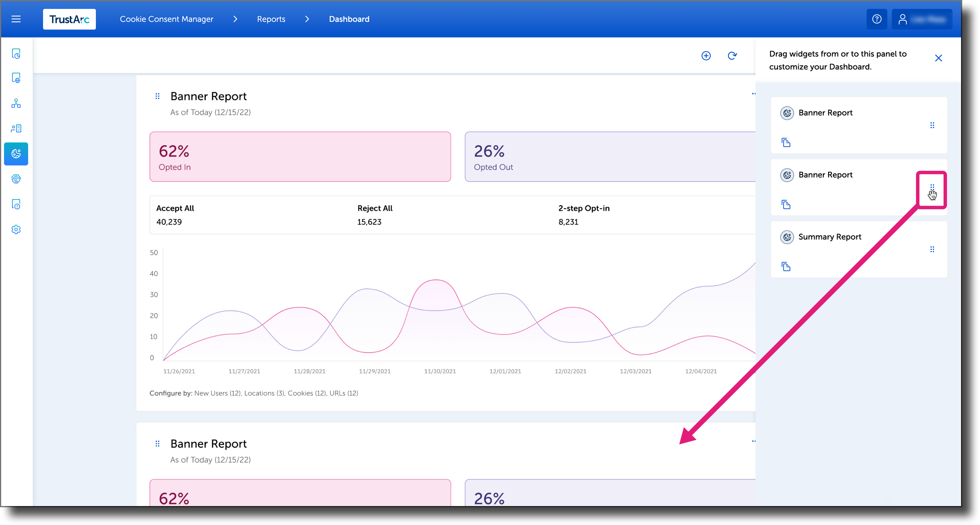Refresh the dashboard with the reload icon

pos(732,56)
